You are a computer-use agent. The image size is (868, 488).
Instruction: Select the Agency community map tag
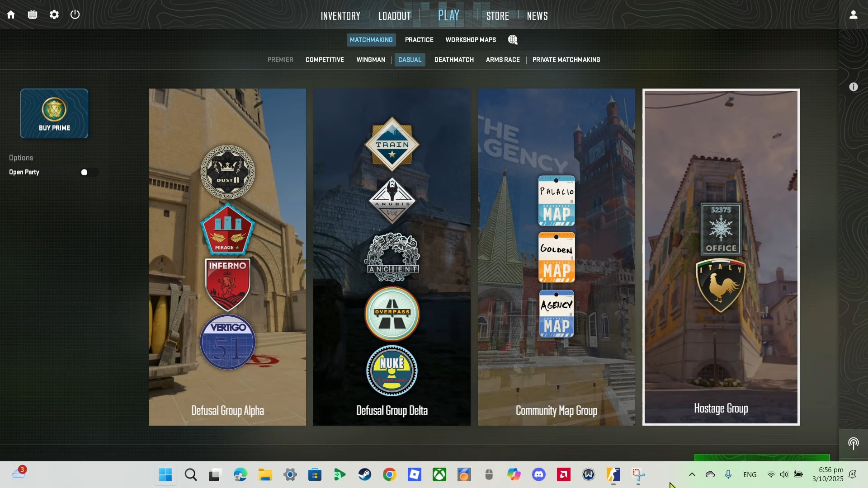click(x=557, y=314)
